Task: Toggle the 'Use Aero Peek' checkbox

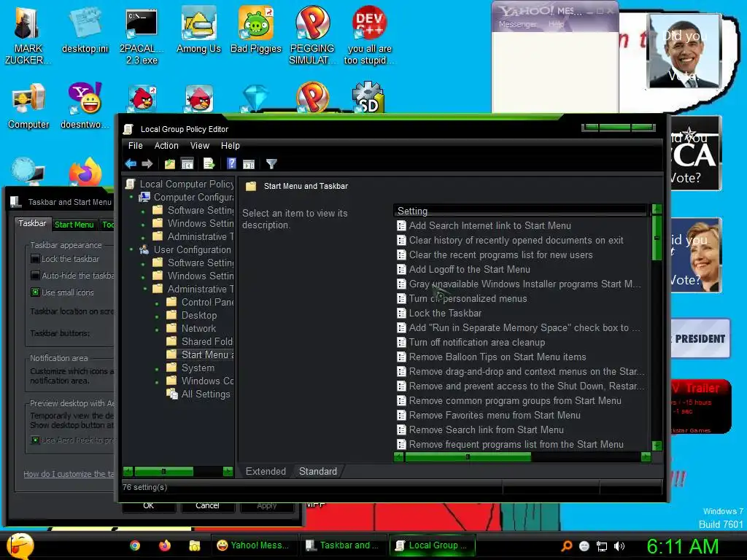Action: click(35, 440)
